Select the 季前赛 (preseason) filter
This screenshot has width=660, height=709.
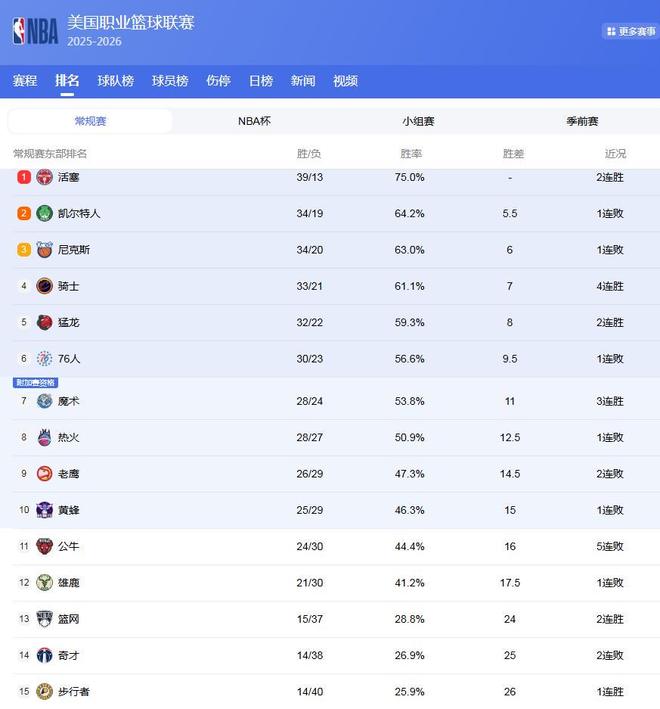(x=582, y=121)
